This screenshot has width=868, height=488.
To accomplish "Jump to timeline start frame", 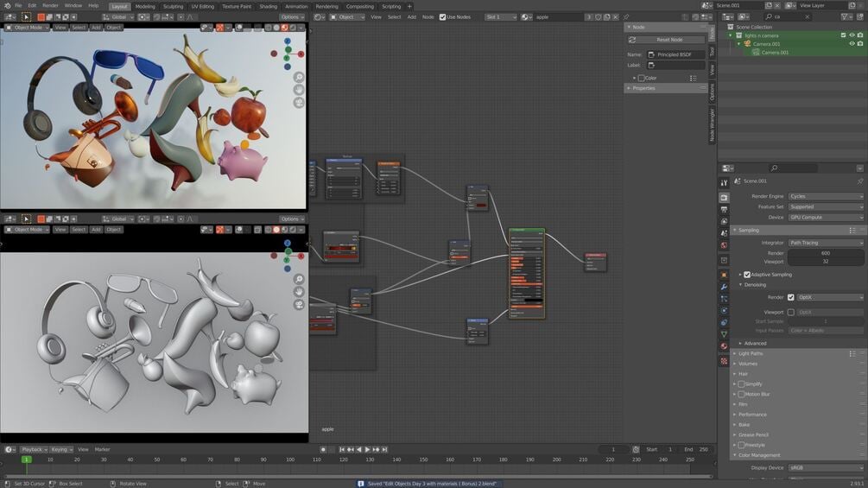I will point(342,450).
